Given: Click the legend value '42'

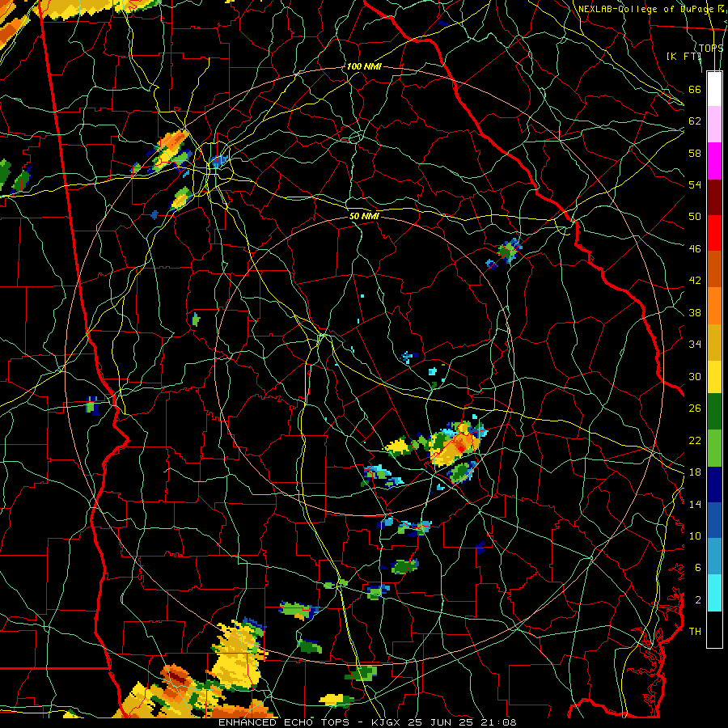Looking at the screenshot, I should [x=695, y=281].
